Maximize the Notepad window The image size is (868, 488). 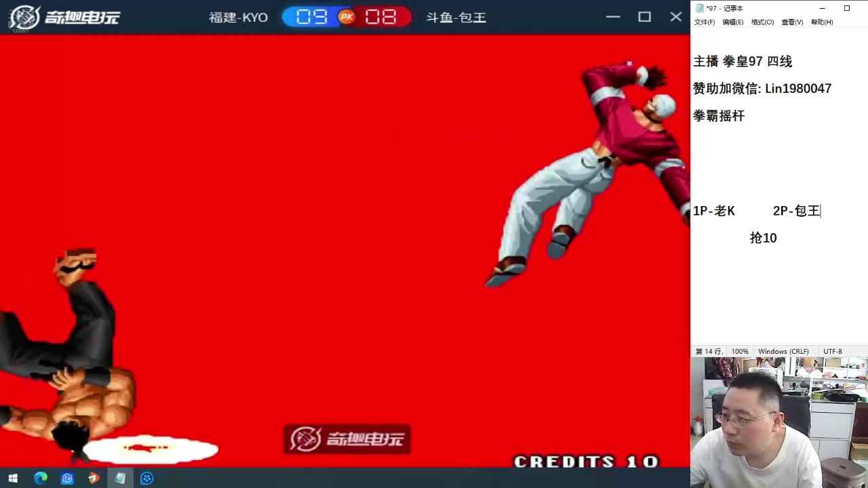coord(847,8)
